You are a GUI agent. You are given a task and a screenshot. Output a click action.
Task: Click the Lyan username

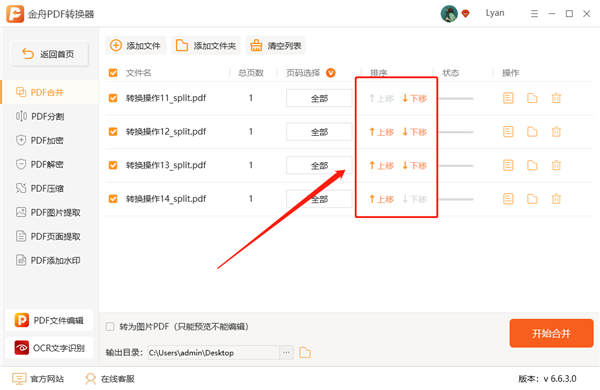pyautogui.click(x=495, y=13)
